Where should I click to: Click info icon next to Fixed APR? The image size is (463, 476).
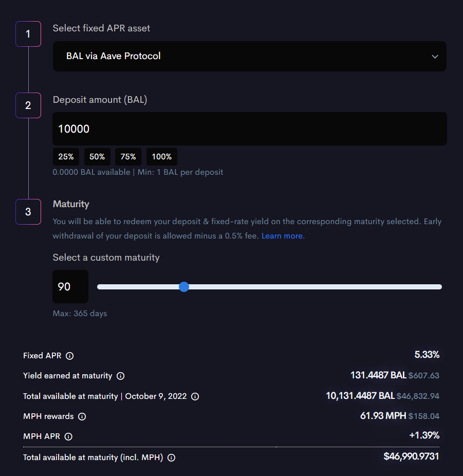(70, 356)
